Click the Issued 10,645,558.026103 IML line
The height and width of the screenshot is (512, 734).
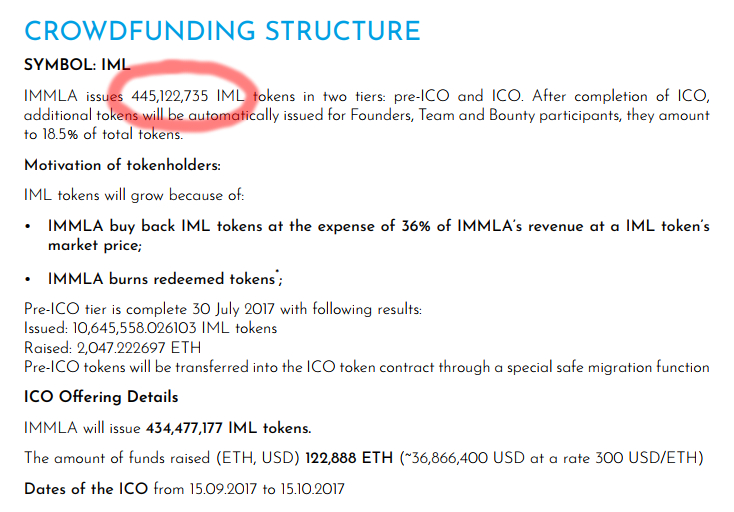click(150, 328)
